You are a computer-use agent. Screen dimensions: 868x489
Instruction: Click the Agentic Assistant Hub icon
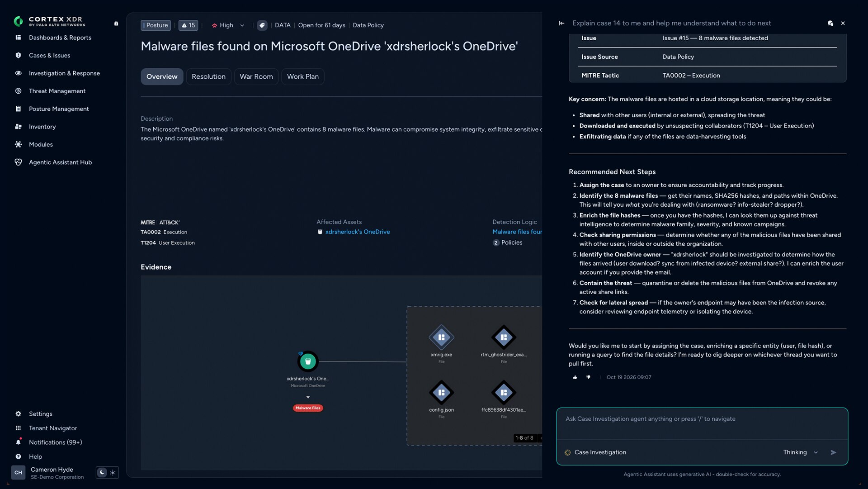18,162
